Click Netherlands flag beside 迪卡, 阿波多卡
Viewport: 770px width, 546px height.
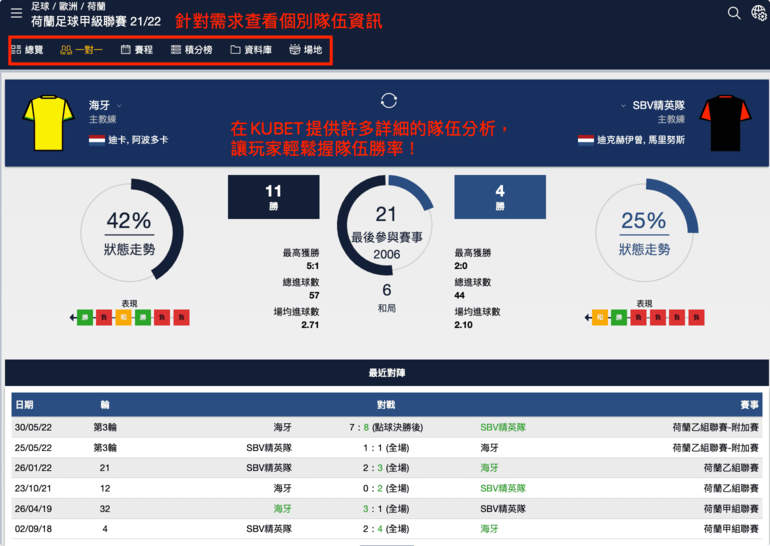(96, 140)
